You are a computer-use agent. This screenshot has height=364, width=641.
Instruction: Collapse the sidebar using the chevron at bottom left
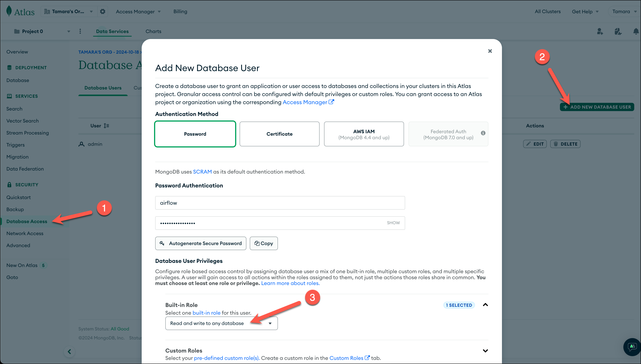[x=69, y=351]
